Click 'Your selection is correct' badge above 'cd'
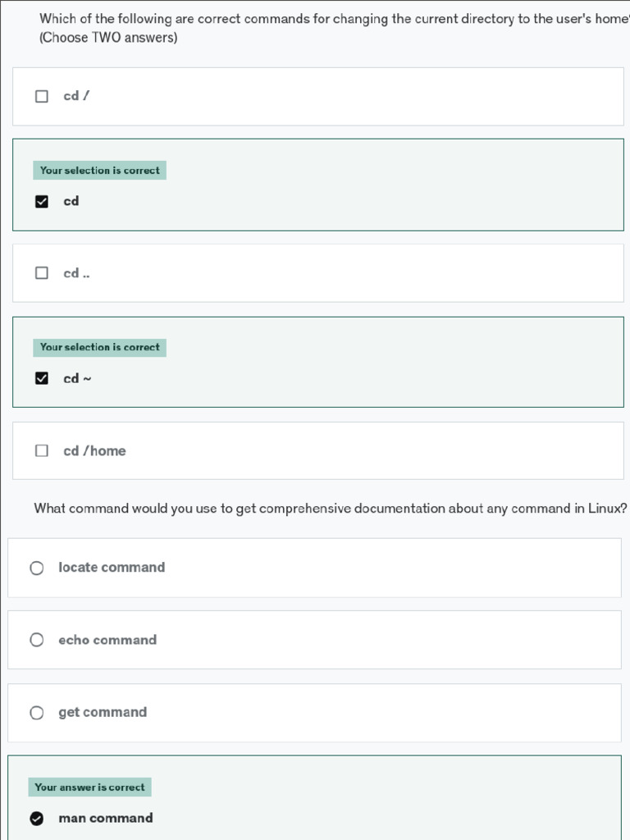 click(100, 171)
